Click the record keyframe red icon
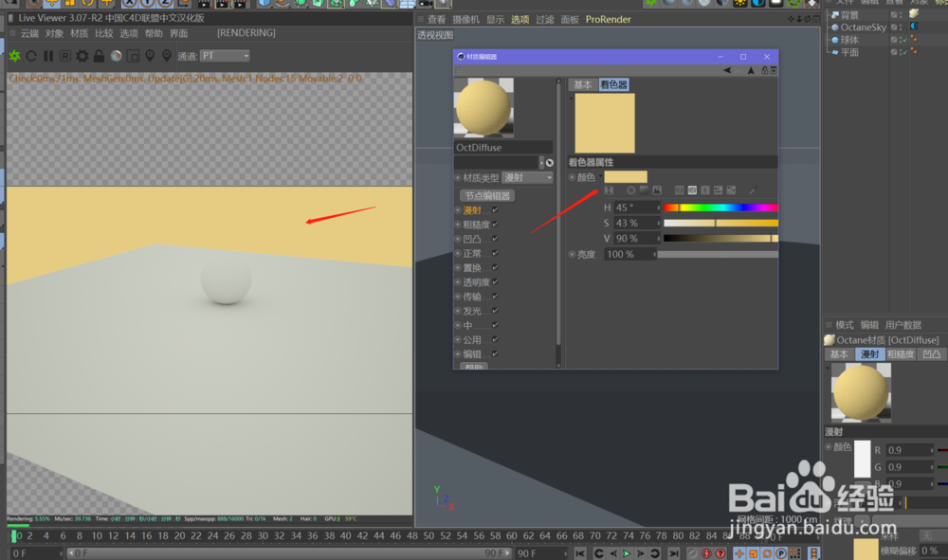The image size is (948, 560). pos(706,553)
